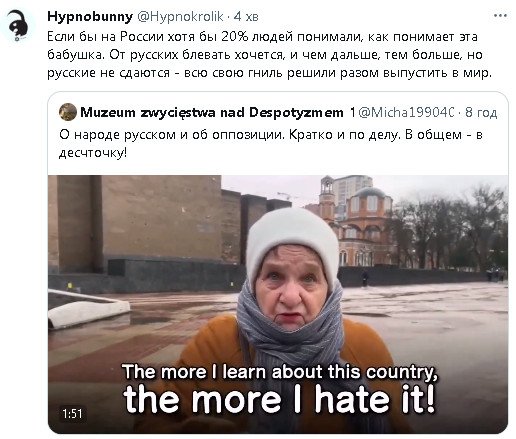Click the 1:51 video duration badge
The height and width of the screenshot is (439, 516).
tap(72, 414)
